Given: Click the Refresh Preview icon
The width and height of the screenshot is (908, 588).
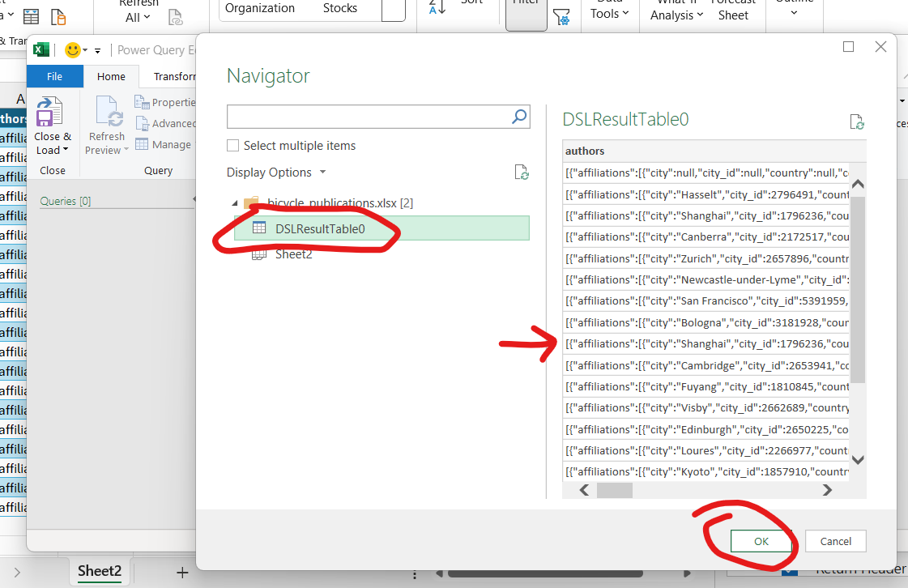Looking at the screenshot, I should pos(107,113).
